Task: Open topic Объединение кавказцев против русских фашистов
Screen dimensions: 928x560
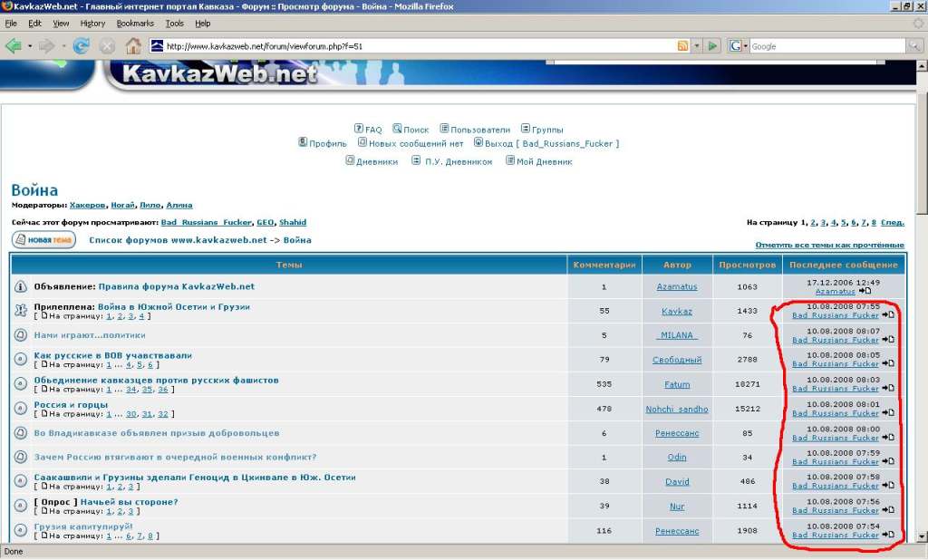Action: [156, 380]
